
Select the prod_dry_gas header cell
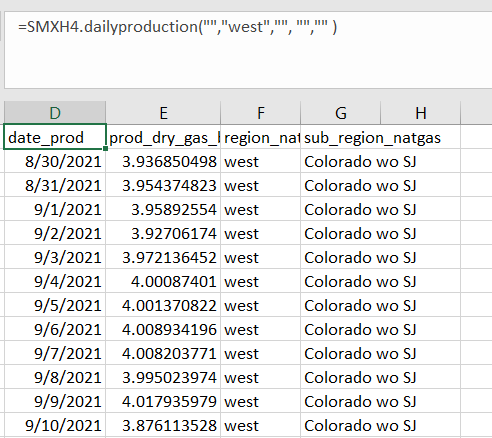(163, 137)
